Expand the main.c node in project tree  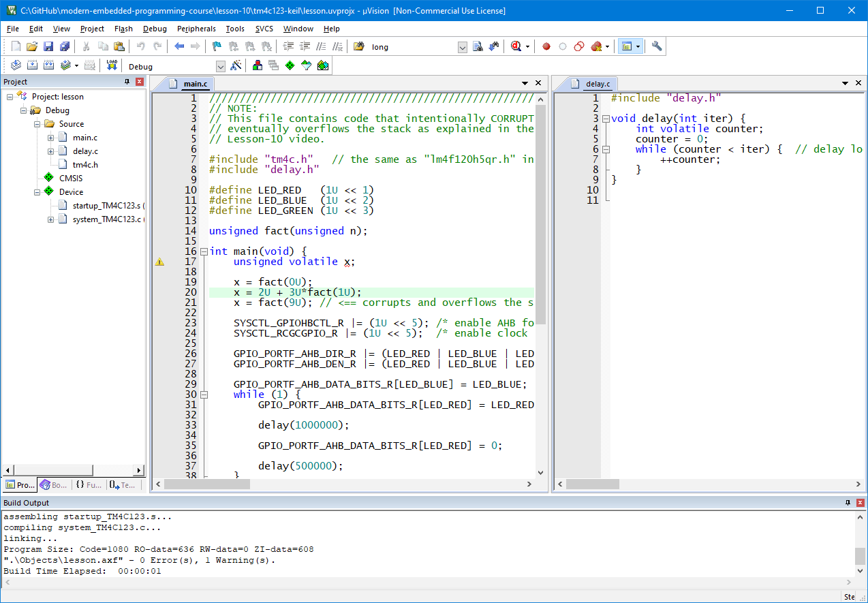51,138
